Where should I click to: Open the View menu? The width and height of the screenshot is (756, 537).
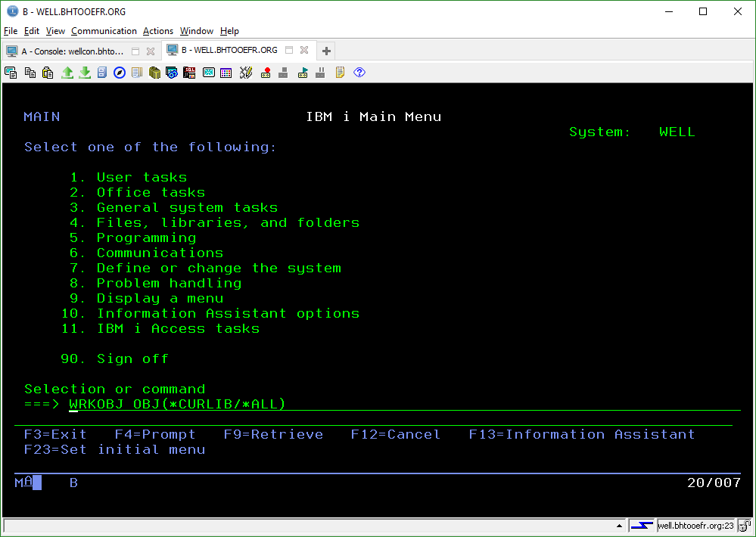coord(55,31)
